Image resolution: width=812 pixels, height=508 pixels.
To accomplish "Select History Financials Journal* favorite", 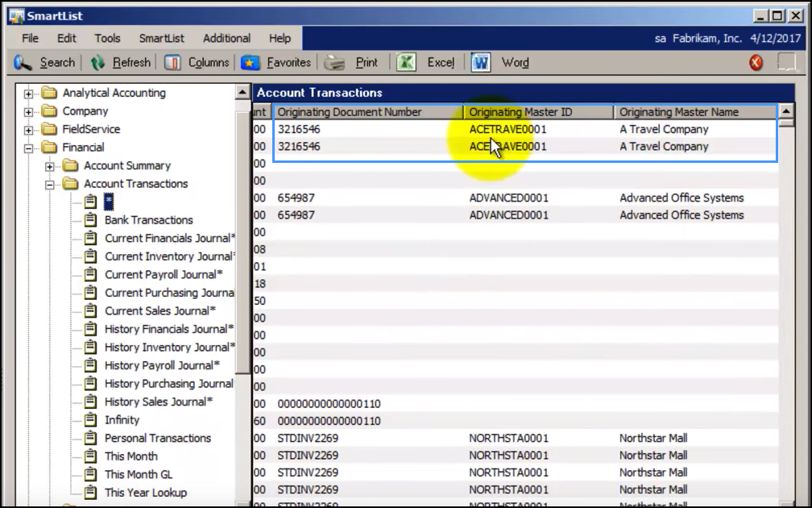I will coord(169,329).
